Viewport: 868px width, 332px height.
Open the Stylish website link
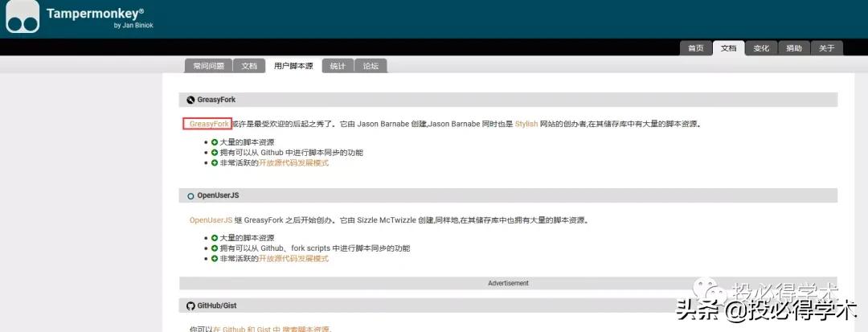(526, 124)
